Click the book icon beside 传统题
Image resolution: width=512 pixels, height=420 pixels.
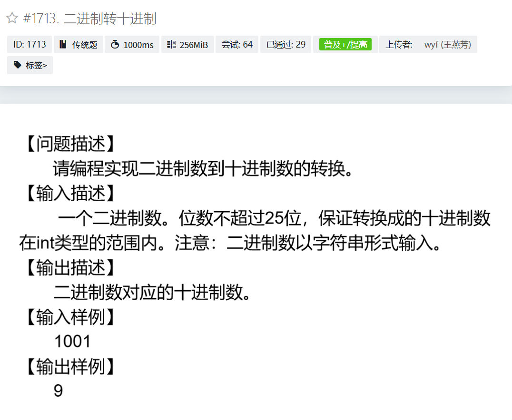63,45
